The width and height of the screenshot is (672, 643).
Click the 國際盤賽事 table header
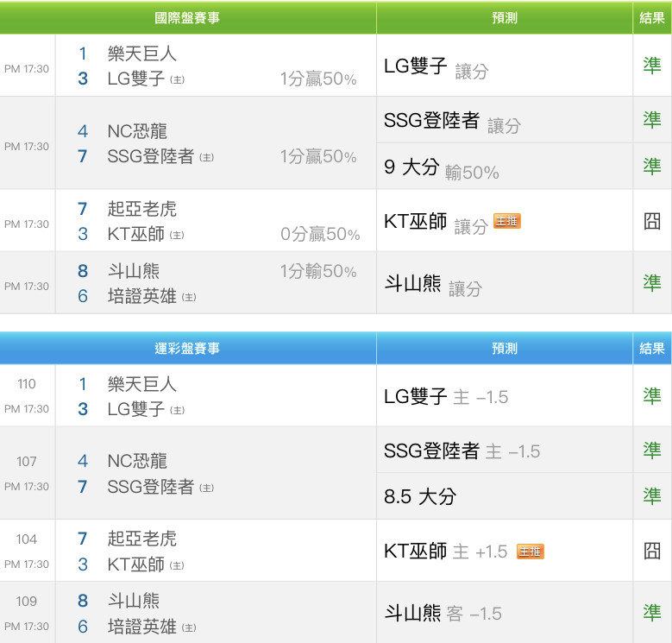pyautogui.click(x=187, y=18)
